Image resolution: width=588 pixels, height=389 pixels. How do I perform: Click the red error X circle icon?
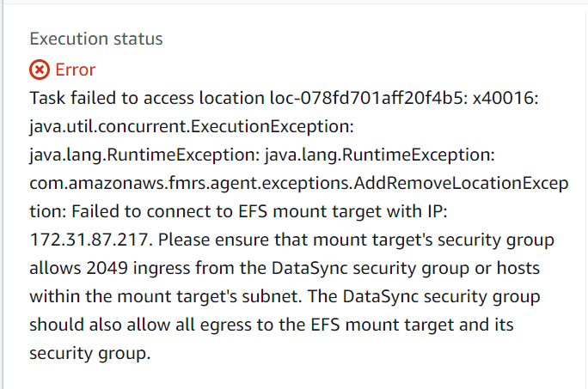[40, 70]
